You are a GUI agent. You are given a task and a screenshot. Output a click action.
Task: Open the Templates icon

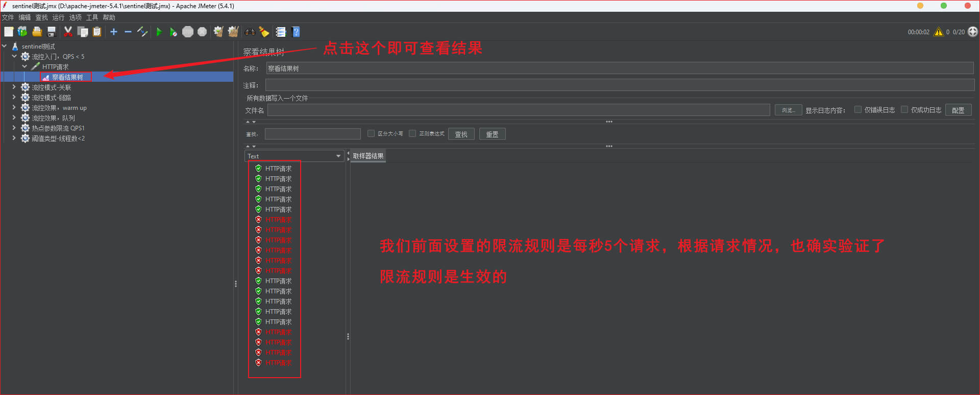pyautogui.click(x=22, y=32)
